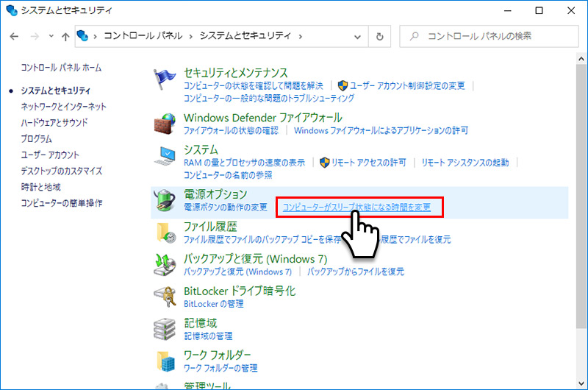588x390 pixels.
Task: Click the 記憶域 stacked drives icon
Action: (x=165, y=329)
